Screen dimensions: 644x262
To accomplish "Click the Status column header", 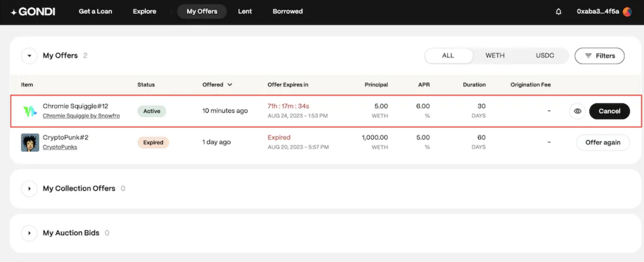I will coord(146,84).
